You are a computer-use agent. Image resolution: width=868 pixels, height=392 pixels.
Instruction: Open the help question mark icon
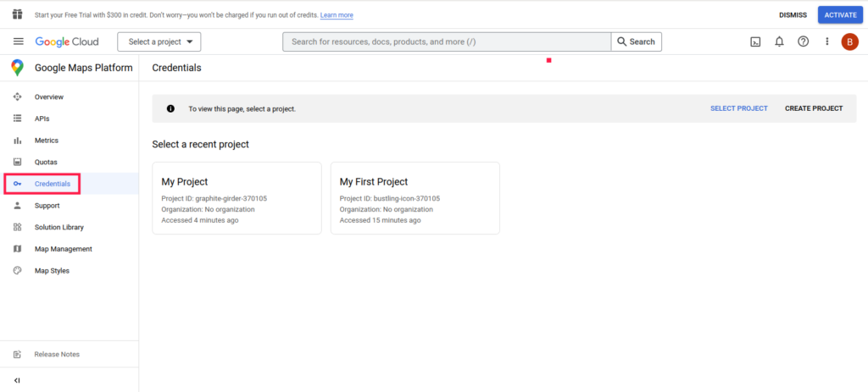(803, 41)
